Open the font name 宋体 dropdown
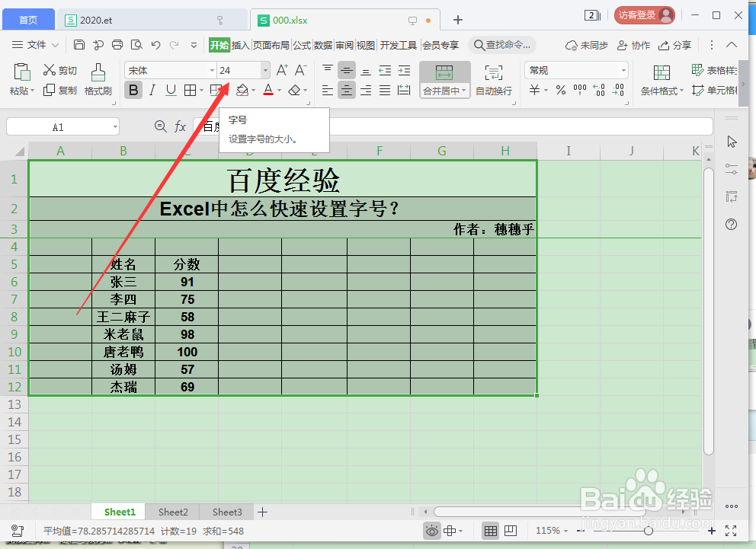 [x=212, y=70]
